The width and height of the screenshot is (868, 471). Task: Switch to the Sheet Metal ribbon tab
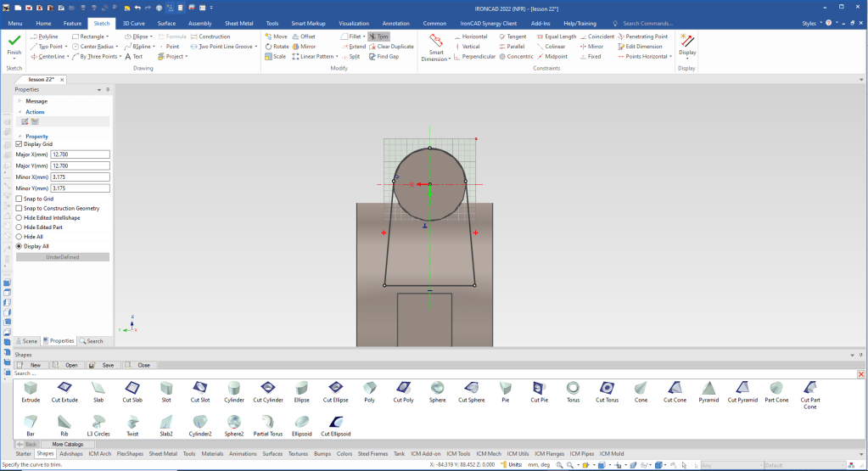(238, 24)
